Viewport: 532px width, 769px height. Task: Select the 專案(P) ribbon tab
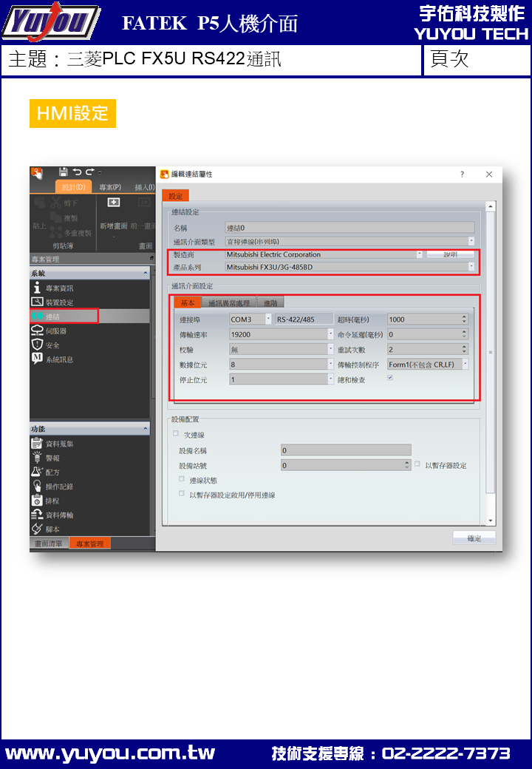[x=110, y=187]
